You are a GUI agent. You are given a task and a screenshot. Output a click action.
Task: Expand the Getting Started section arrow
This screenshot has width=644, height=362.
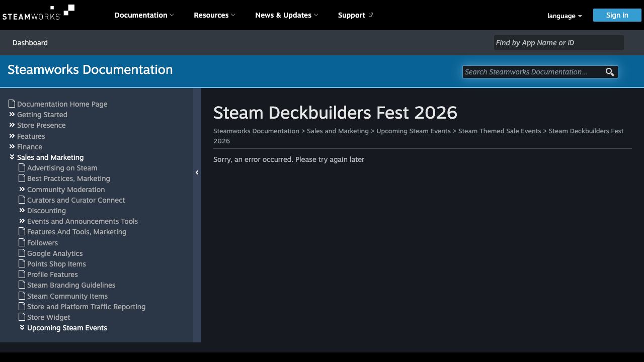coord(12,114)
